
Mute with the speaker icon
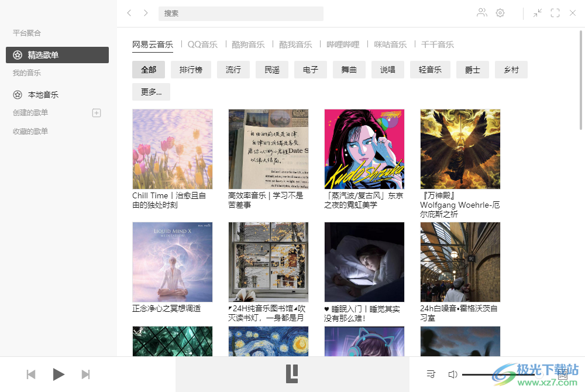tap(453, 374)
